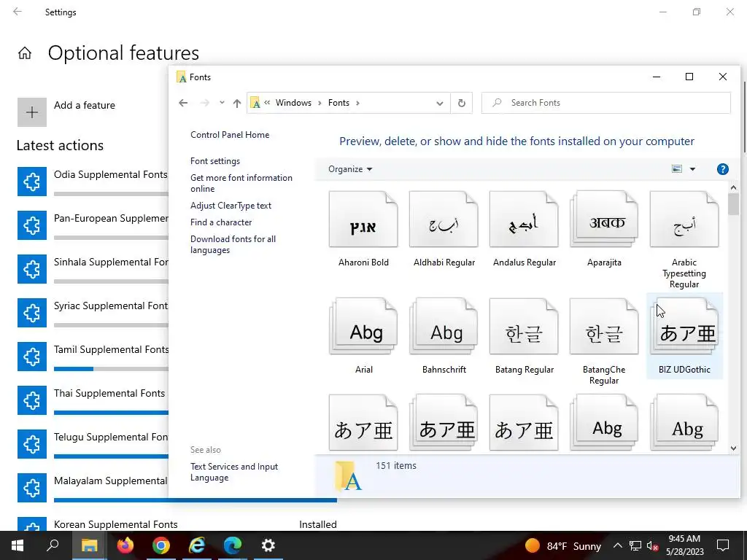The image size is (747, 560).
Task: Click the Malayalam Supplemental progress bar
Action: tap(196, 500)
